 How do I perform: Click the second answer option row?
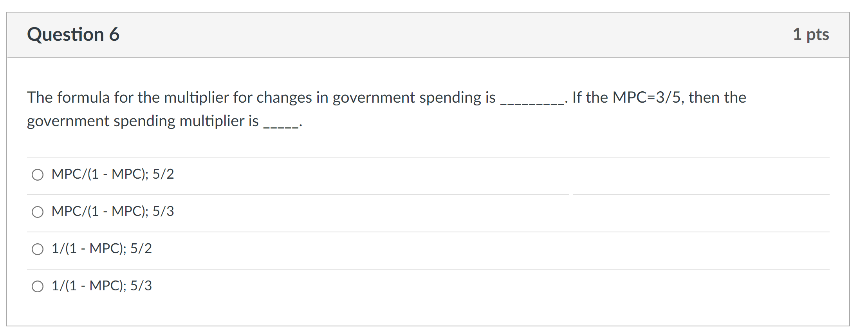coord(274,212)
